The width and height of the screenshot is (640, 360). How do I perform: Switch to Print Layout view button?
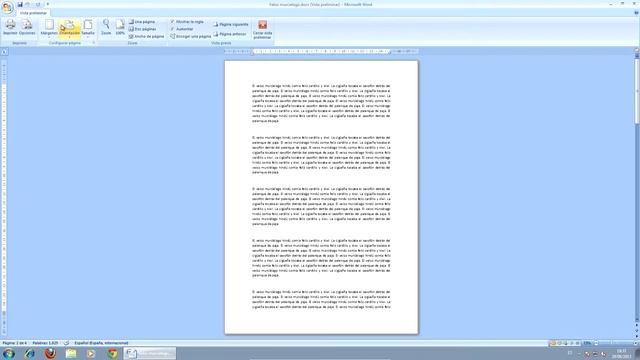pyautogui.click(x=553, y=343)
